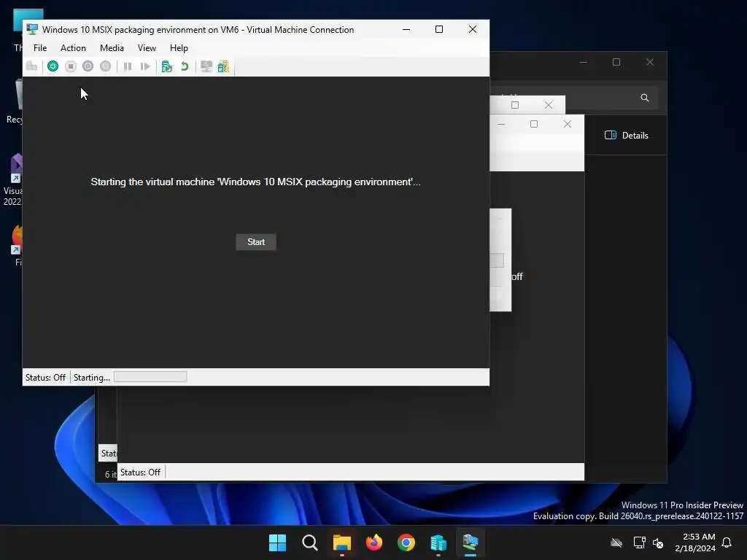The height and width of the screenshot is (560, 747).
Task: Close the dark background File Explorer window
Action: coord(650,63)
